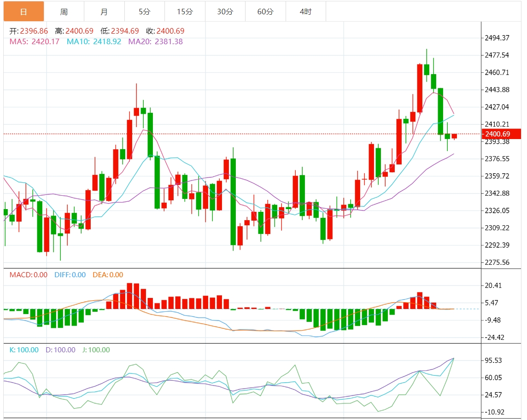Viewport: 527px width, 420px height.
Task: Click the MACD: 0.00 label
Action: click(x=29, y=275)
